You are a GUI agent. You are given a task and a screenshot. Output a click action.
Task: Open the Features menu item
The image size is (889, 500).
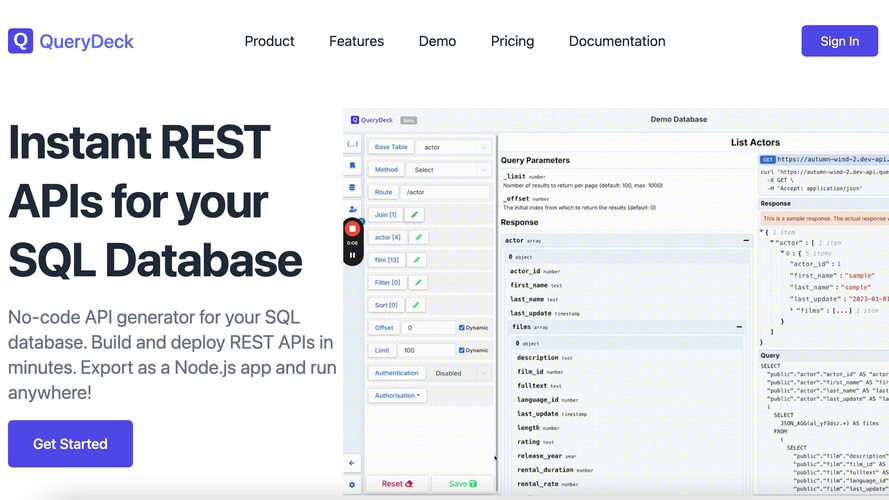[357, 41]
